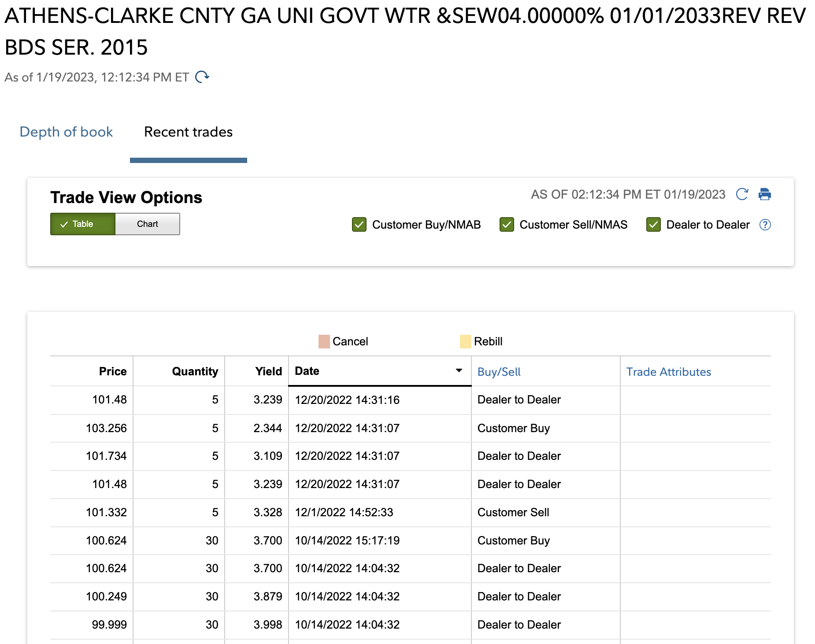This screenshot has height=644, width=815.
Task: Click the Date column sort arrow
Action: tap(459, 371)
